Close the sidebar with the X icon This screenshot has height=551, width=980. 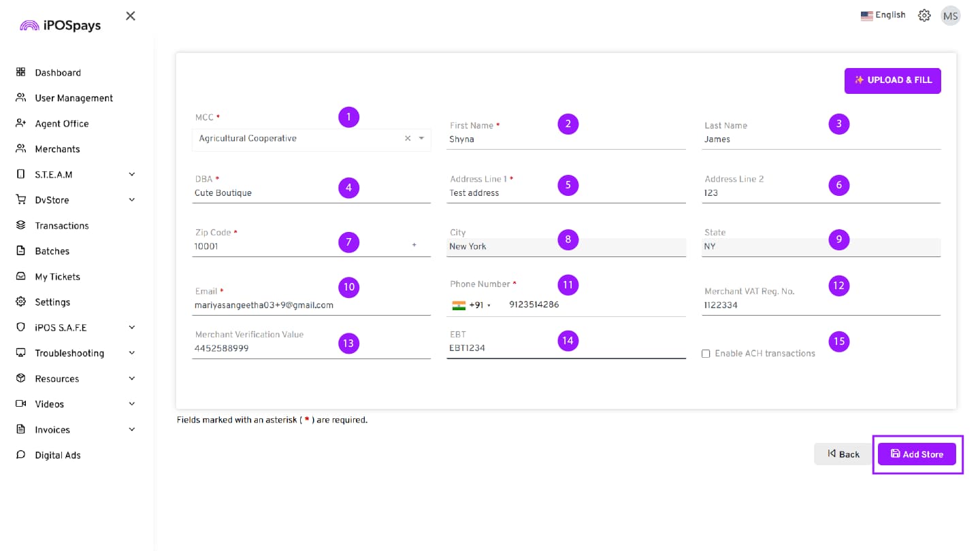[x=131, y=16]
